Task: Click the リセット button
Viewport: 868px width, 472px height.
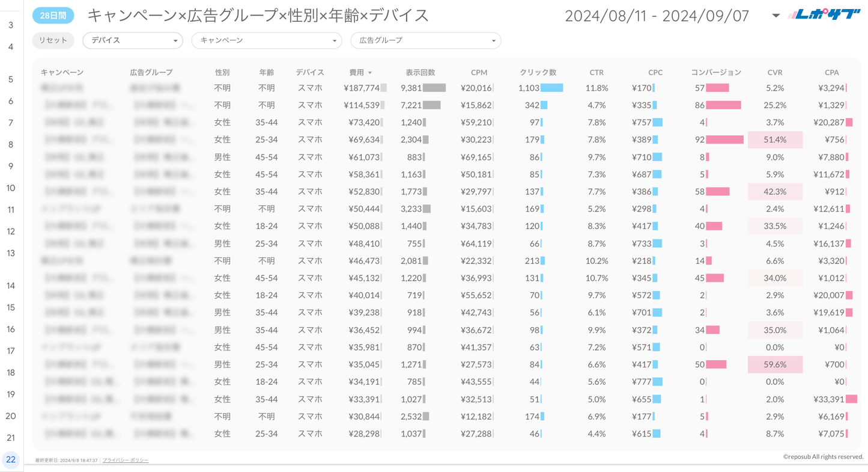Action: pyautogui.click(x=53, y=40)
